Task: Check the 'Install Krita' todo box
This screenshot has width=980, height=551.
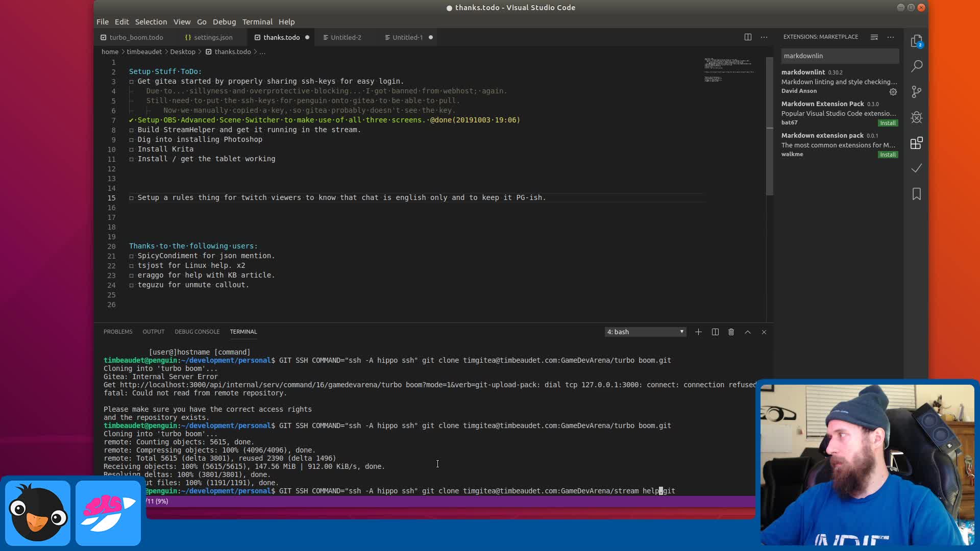Action: click(x=131, y=149)
